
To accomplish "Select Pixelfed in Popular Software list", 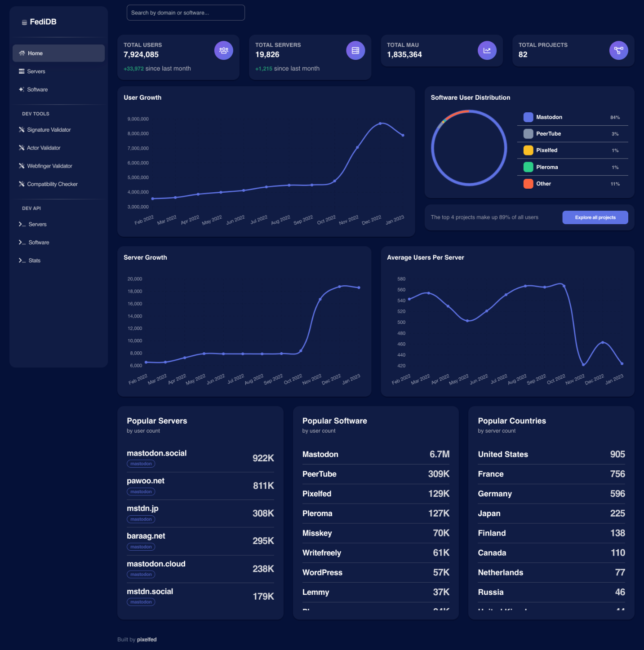I will 376,494.
